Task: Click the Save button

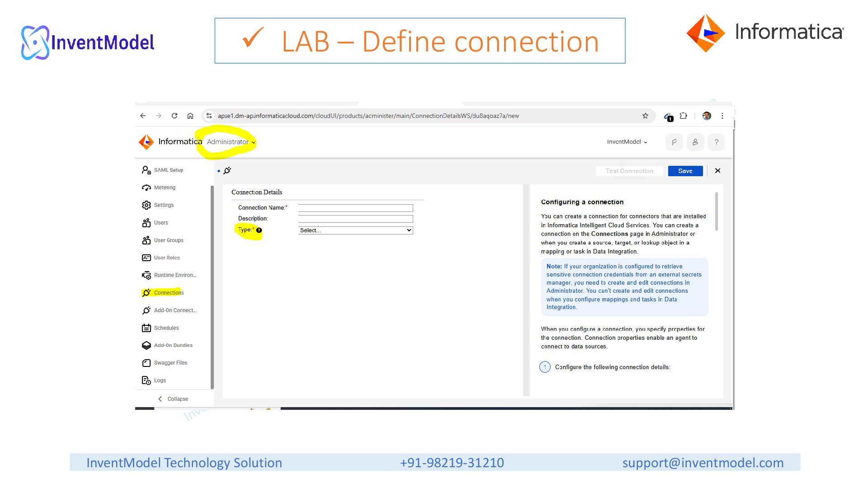Action: tap(685, 171)
